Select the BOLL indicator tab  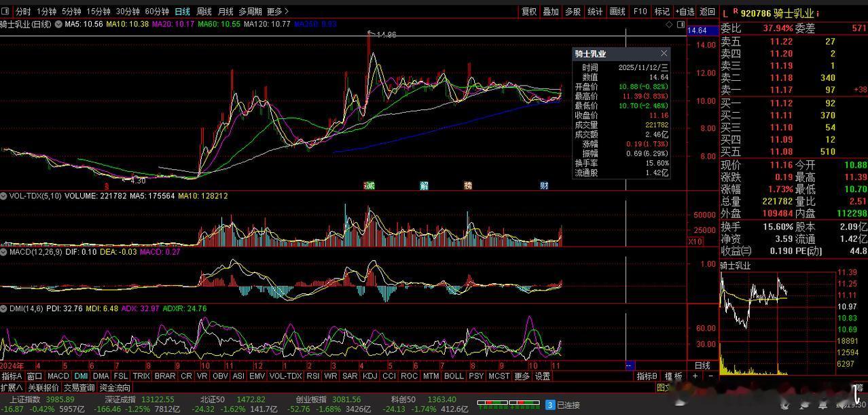click(454, 376)
